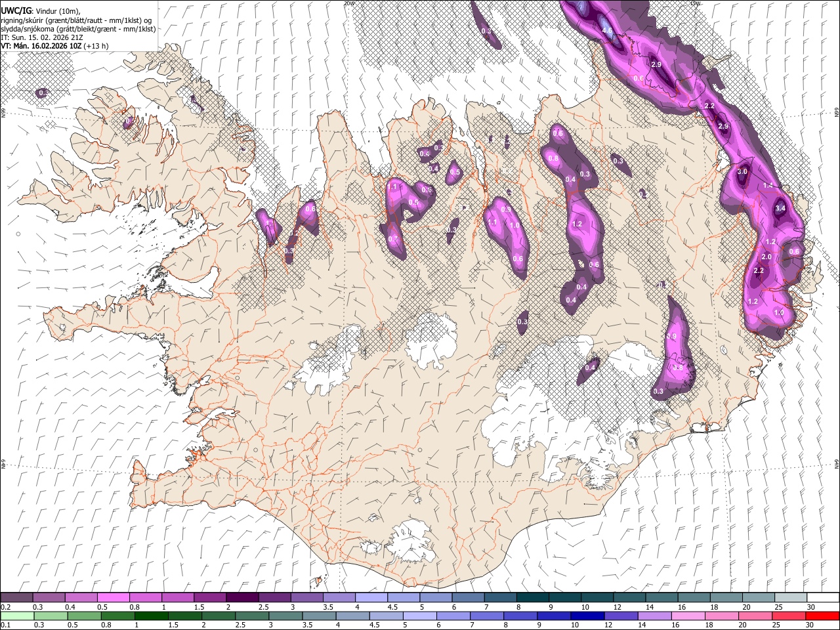This screenshot has height=630, width=840.
Task: Click the 'Vindur (10m)' header text
Action: click(58, 10)
